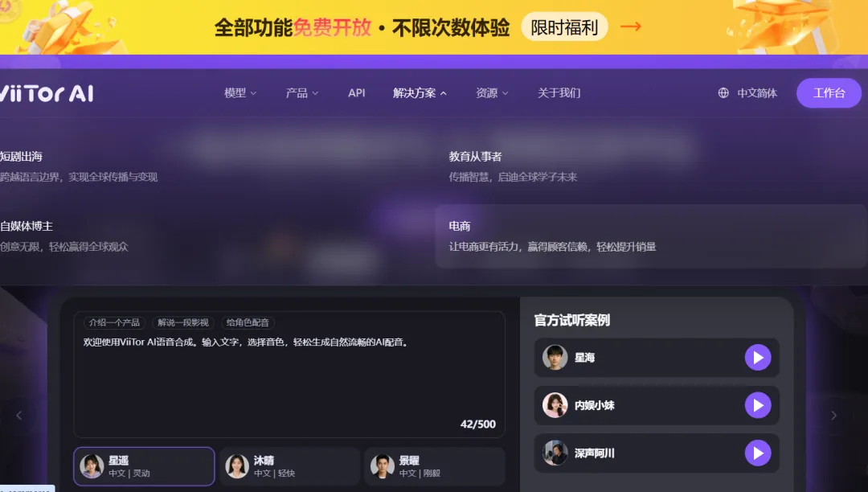Collapse the 解决方案 dropdown menu
Viewport: 868px width, 492px height.
click(420, 93)
